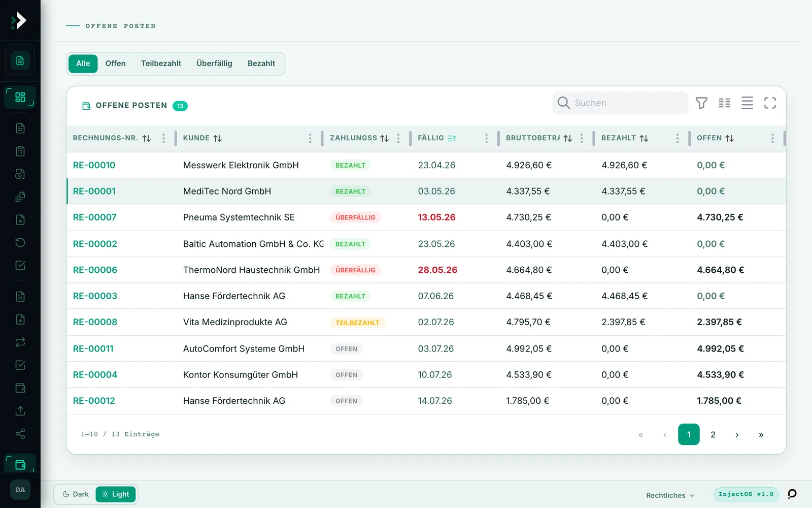Screen dimensions: 812x508
Task: Open the dashboard grid icon in sidebar
Action: [x=20, y=97]
